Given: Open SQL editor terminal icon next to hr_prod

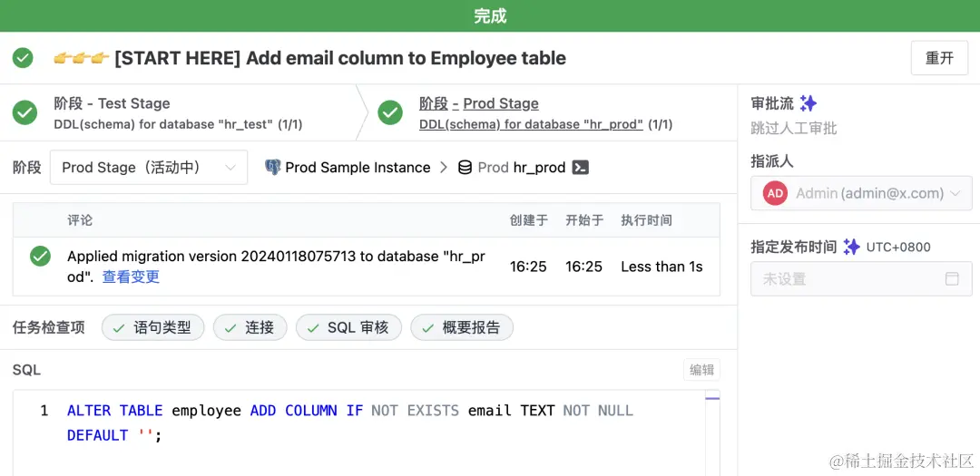Looking at the screenshot, I should 581,168.
